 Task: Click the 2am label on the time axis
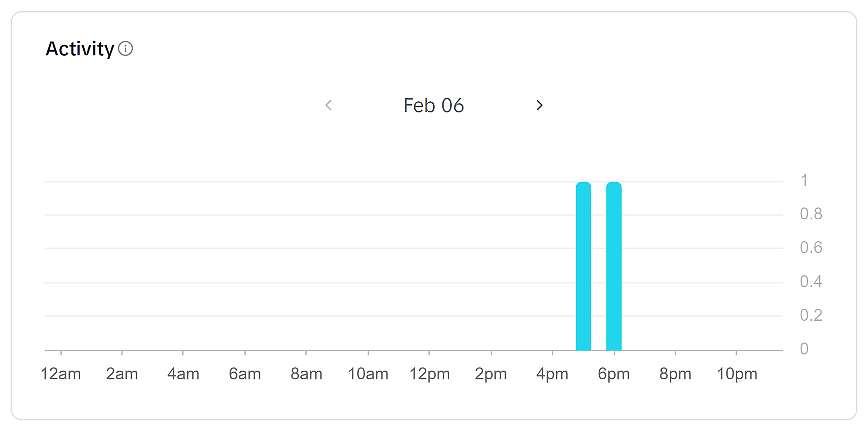click(x=122, y=374)
